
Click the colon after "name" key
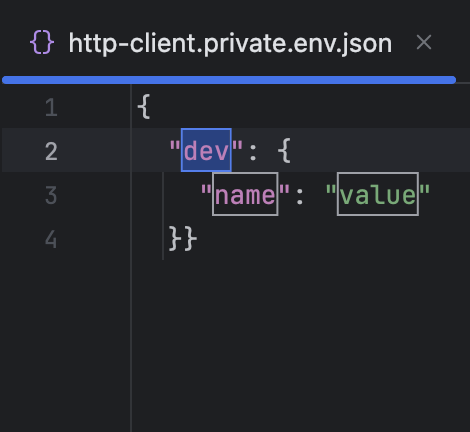(300, 196)
